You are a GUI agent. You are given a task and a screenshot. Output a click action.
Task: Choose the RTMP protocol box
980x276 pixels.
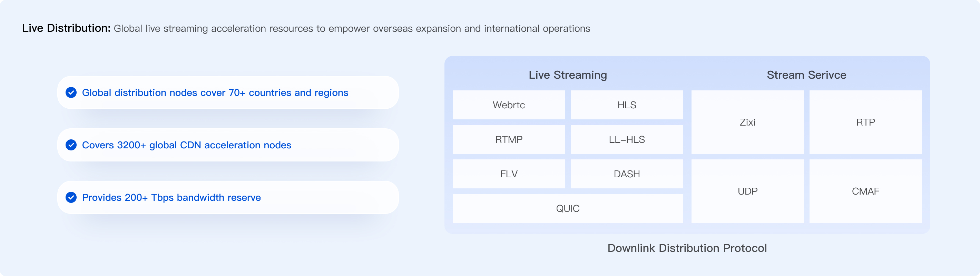tap(509, 139)
